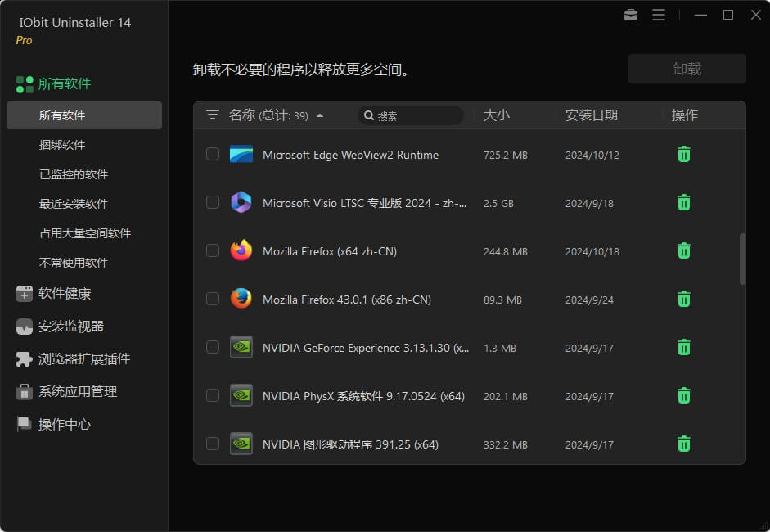Check the Microsoft Edge WebView2 Runtime checkbox
This screenshot has height=532, width=770.
click(x=213, y=154)
